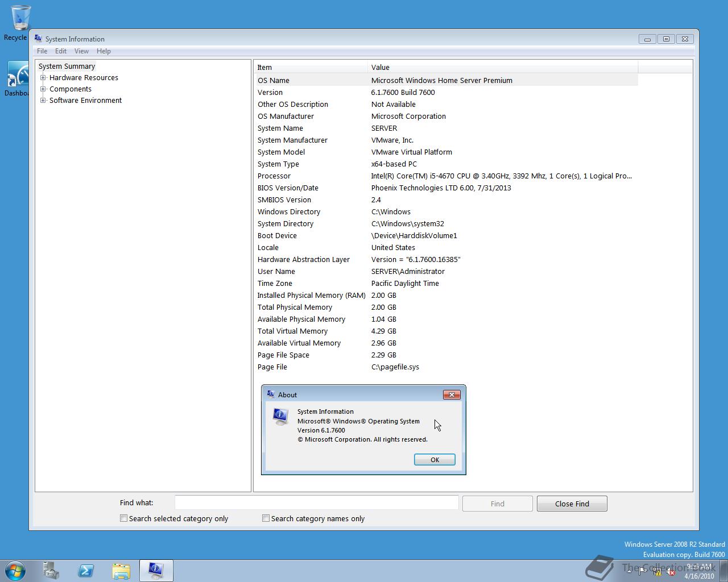Screen dimensions: 728x582
Task: Open Windows PowerShell from taskbar
Action: tap(86, 571)
